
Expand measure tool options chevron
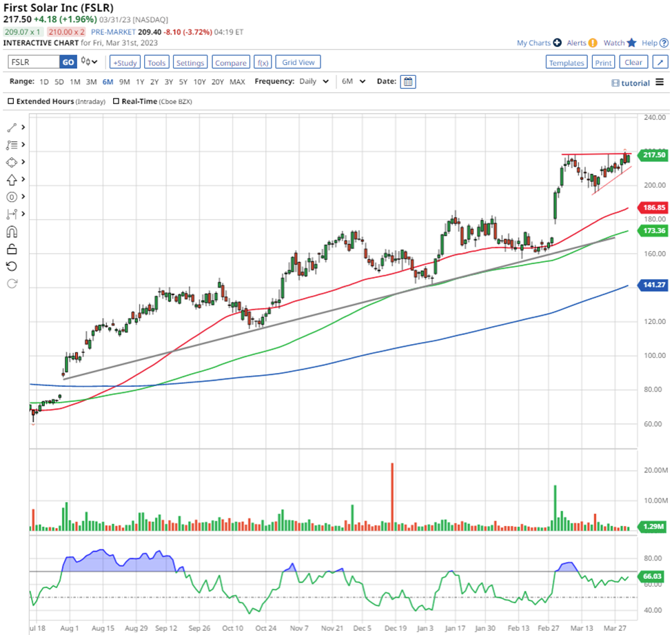[x=23, y=214]
